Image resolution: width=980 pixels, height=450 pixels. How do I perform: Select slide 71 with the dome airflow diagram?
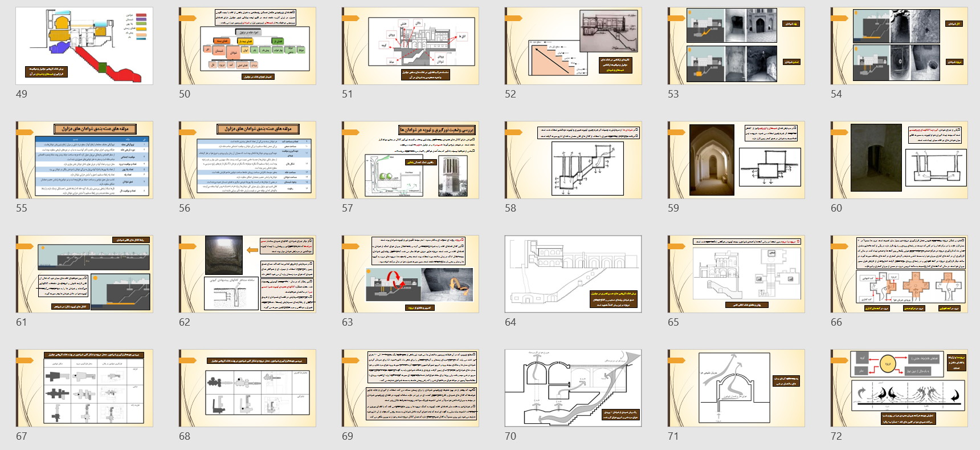pyautogui.click(x=736, y=388)
